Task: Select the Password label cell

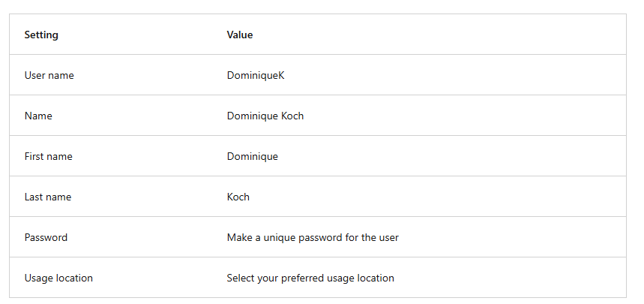Action: (x=46, y=237)
